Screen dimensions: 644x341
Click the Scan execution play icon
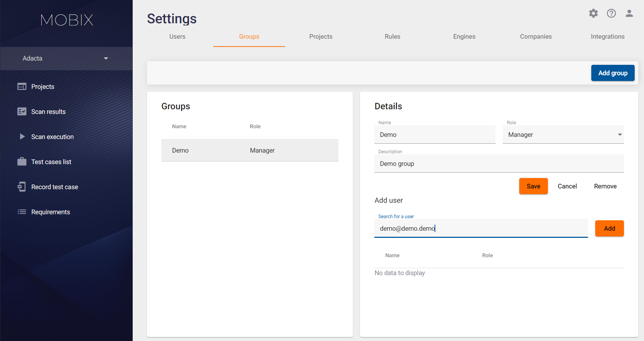click(x=22, y=136)
